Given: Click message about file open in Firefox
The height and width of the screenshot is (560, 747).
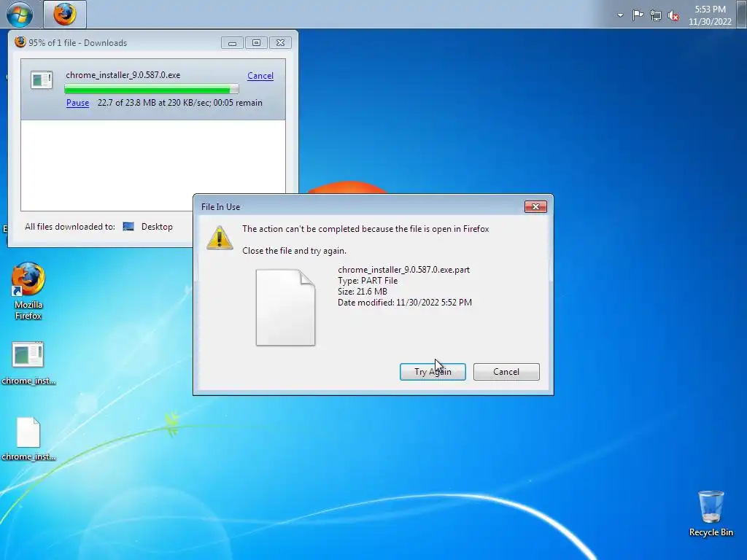Looking at the screenshot, I should click(x=365, y=228).
